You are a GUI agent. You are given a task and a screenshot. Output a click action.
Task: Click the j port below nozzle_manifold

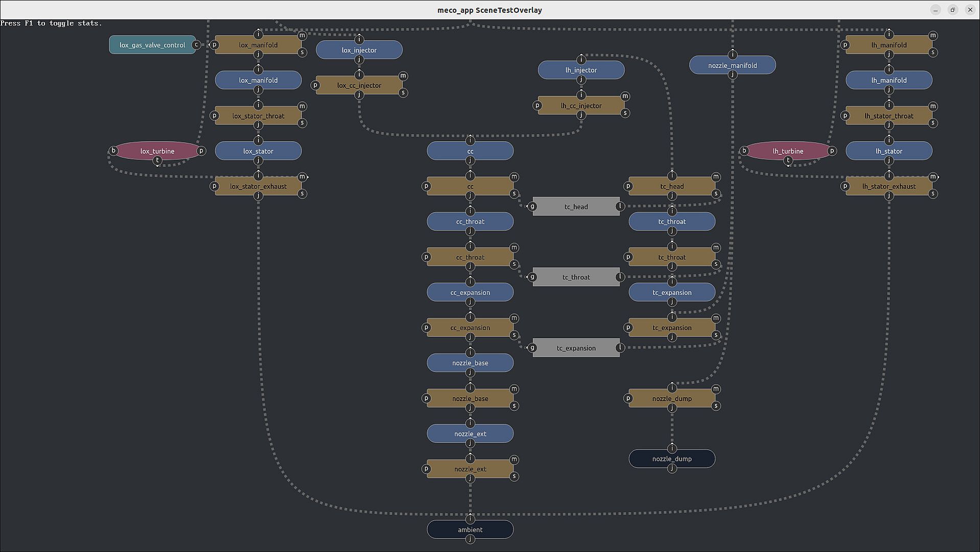pyautogui.click(x=733, y=75)
